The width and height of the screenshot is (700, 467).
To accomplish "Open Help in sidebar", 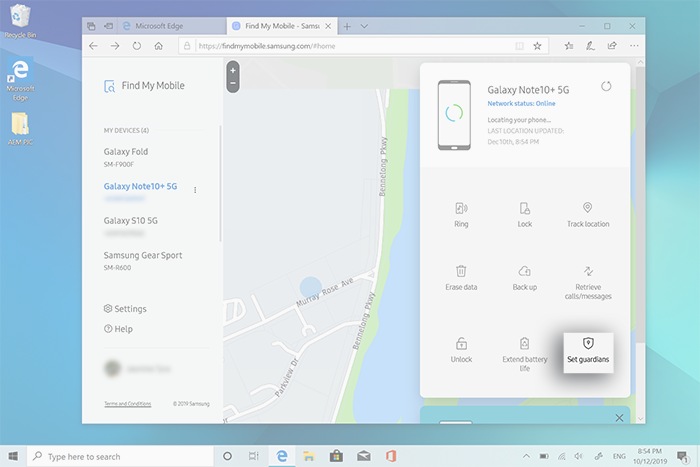I will (x=118, y=329).
